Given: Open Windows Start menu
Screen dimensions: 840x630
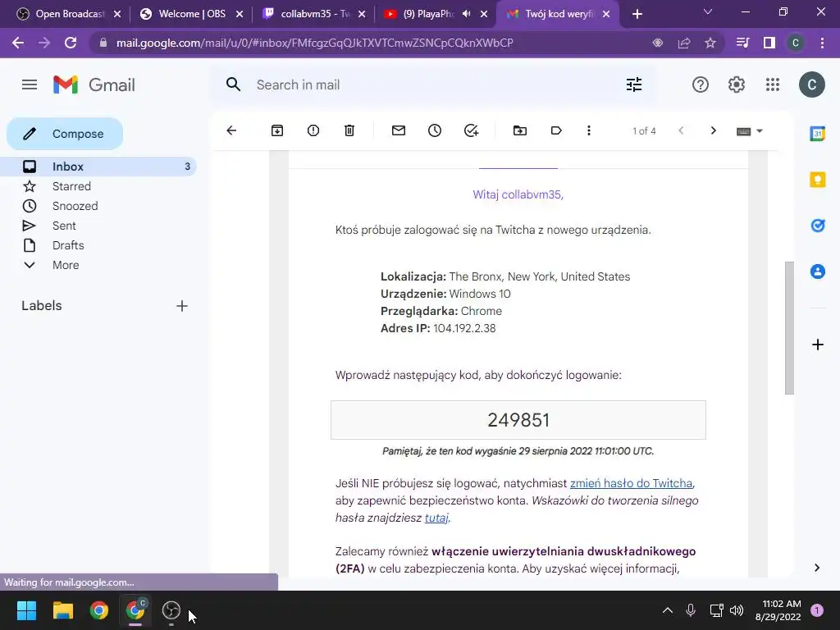Looking at the screenshot, I should 27,610.
